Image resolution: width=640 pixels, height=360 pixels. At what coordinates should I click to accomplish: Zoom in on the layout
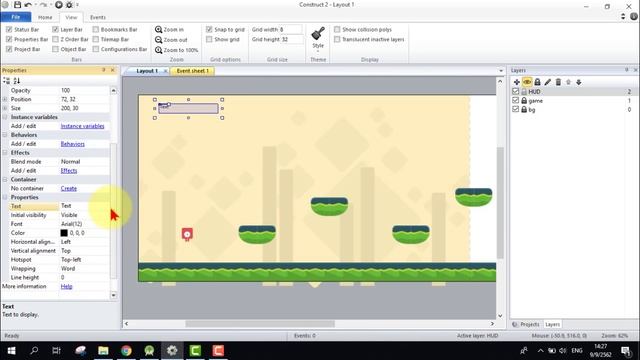pos(169,29)
